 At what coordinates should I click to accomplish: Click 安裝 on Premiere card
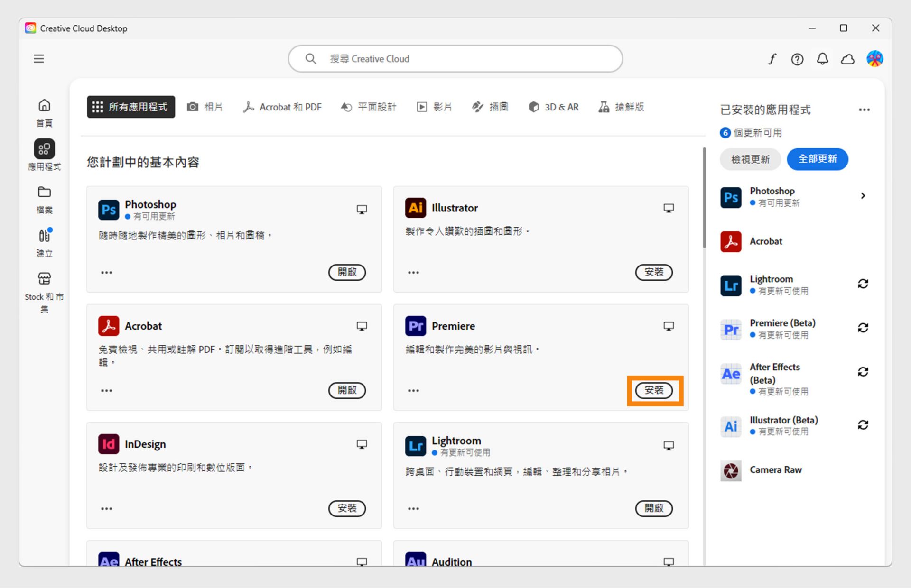pyautogui.click(x=654, y=390)
